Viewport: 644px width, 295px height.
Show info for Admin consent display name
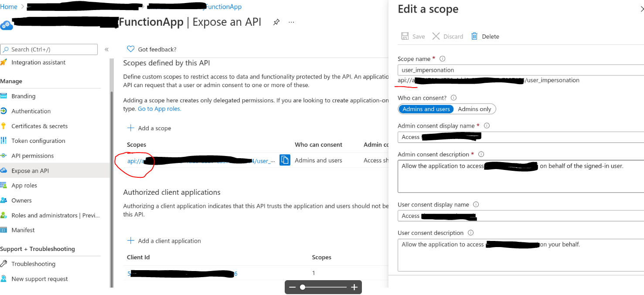point(487,126)
